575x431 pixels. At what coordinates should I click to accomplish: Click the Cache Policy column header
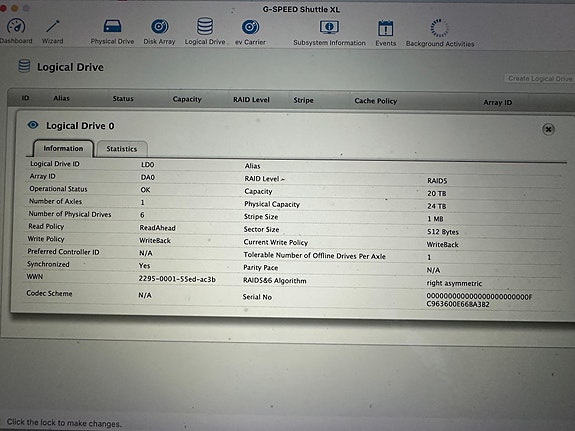pyautogui.click(x=376, y=101)
